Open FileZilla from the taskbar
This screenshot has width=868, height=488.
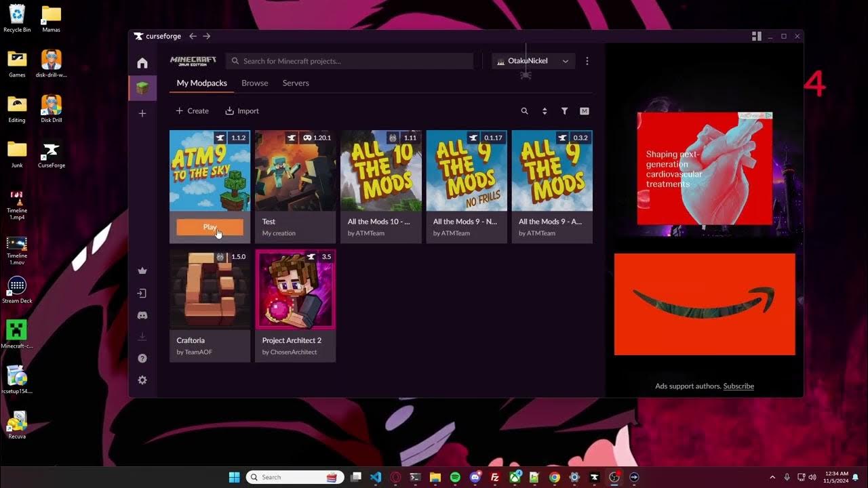click(495, 477)
